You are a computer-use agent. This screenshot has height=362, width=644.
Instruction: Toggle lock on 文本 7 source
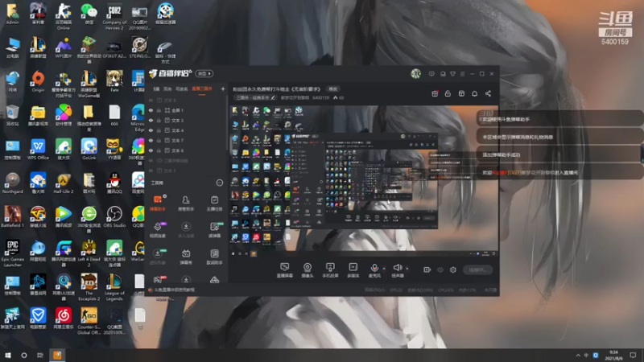point(159,140)
